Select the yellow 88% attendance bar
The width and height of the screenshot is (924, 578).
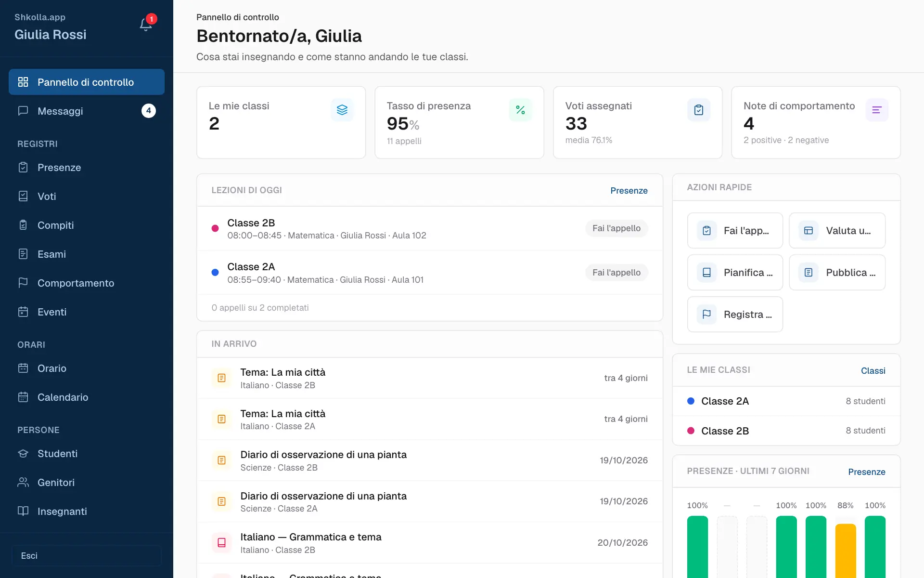coord(846,551)
